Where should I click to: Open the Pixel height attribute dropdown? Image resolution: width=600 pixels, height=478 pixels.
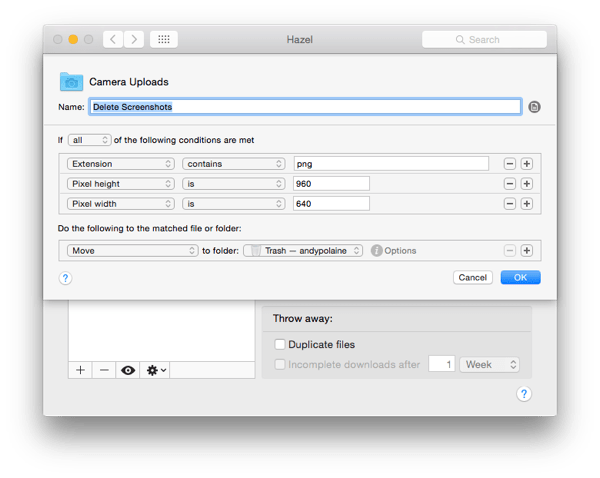121,184
